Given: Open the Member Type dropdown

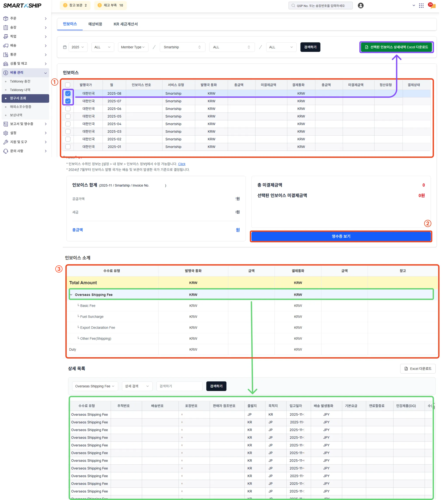Looking at the screenshot, I should (133, 47).
